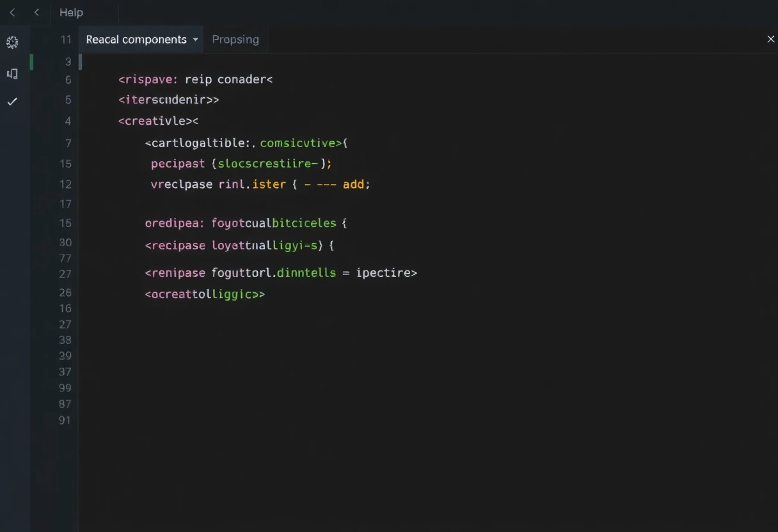The height and width of the screenshot is (532, 778).
Task: Click line number 37 in the gutter
Action: pyautogui.click(x=65, y=372)
